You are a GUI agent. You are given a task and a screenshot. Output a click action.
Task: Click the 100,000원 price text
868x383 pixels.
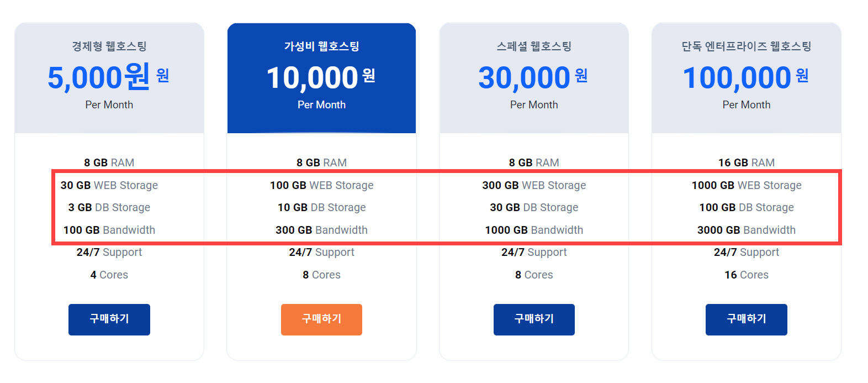click(x=734, y=77)
